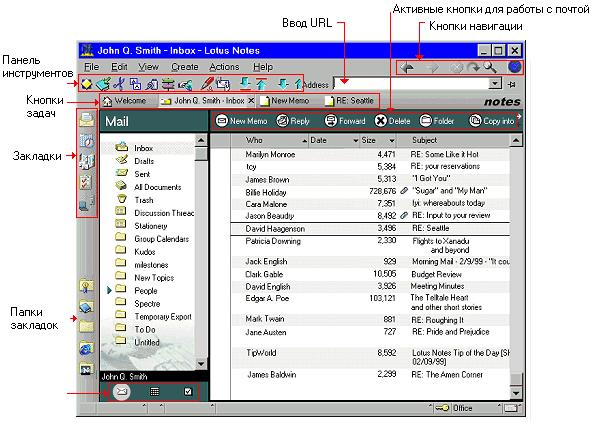Viewport: 595px width, 425px height.
Task: Click into the Address URL field
Action: point(411,83)
